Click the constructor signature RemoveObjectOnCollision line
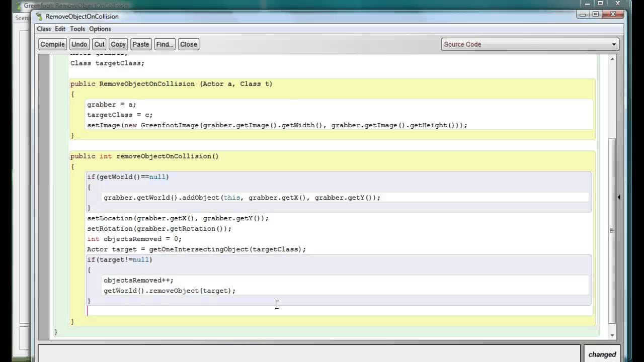 (171, 84)
